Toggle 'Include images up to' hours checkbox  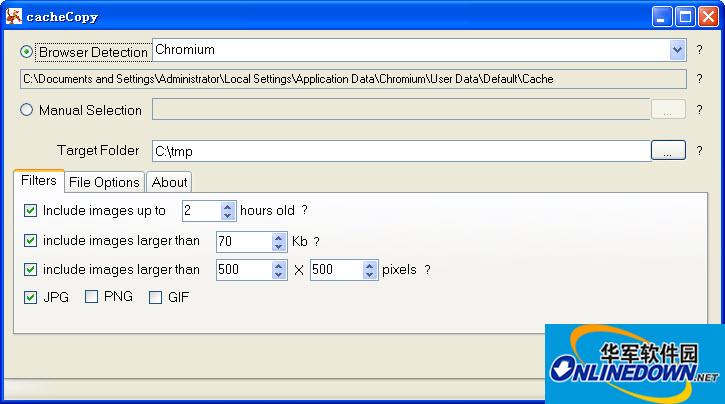[x=31, y=211]
